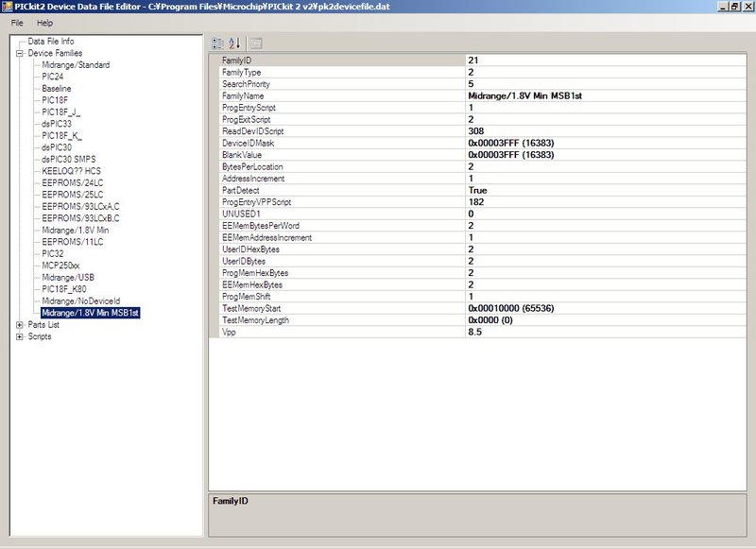Select the MCP250xx family
This screenshot has width=756, height=549.
[x=60, y=266]
